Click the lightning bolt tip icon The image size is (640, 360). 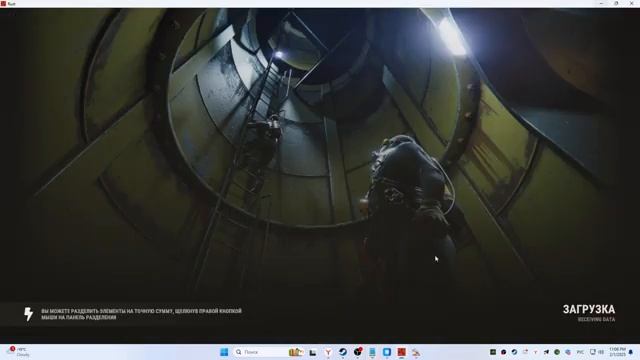(x=28, y=314)
